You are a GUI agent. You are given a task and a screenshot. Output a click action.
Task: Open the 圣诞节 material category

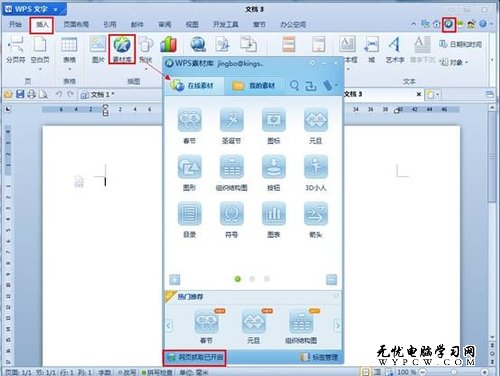[x=232, y=126]
